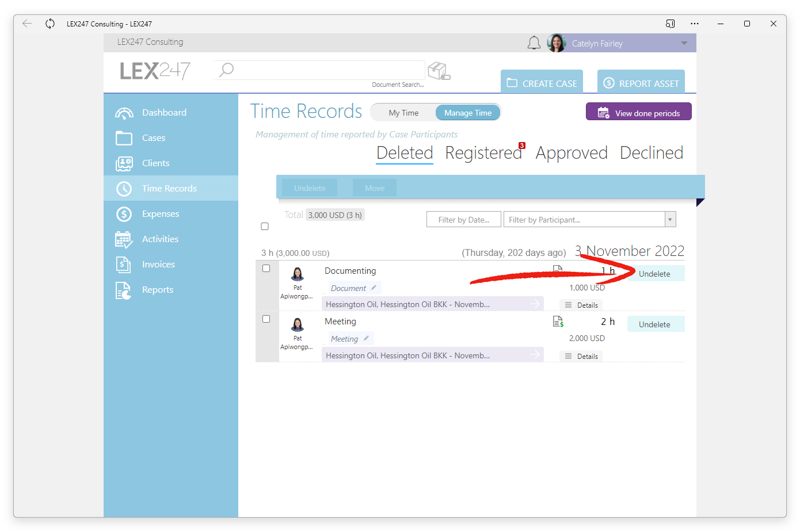Click the box icon beside search

[x=439, y=71]
